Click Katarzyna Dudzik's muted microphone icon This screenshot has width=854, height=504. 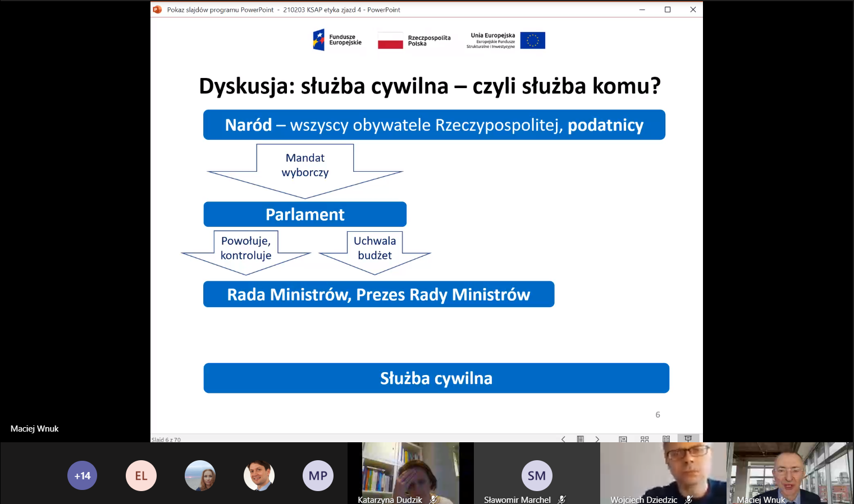pyautogui.click(x=433, y=499)
